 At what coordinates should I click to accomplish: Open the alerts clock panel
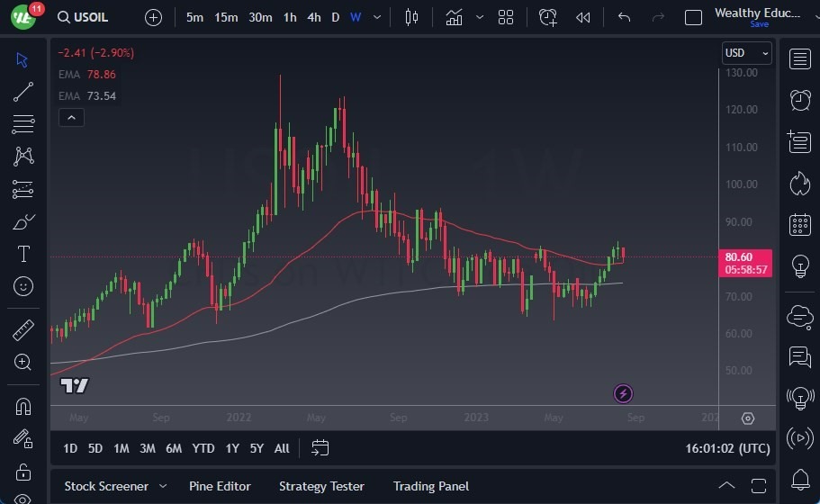tap(800, 101)
